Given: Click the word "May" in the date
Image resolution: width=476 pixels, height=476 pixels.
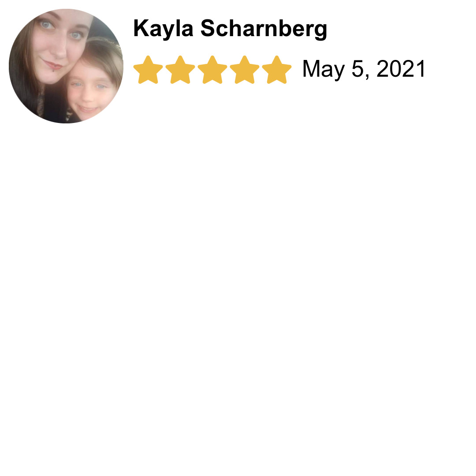Looking at the screenshot, I should [x=324, y=70].
